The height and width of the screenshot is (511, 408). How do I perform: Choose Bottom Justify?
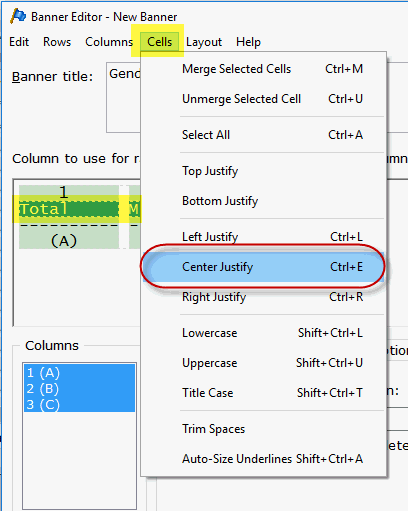pyautogui.click(x=264, y=201)
